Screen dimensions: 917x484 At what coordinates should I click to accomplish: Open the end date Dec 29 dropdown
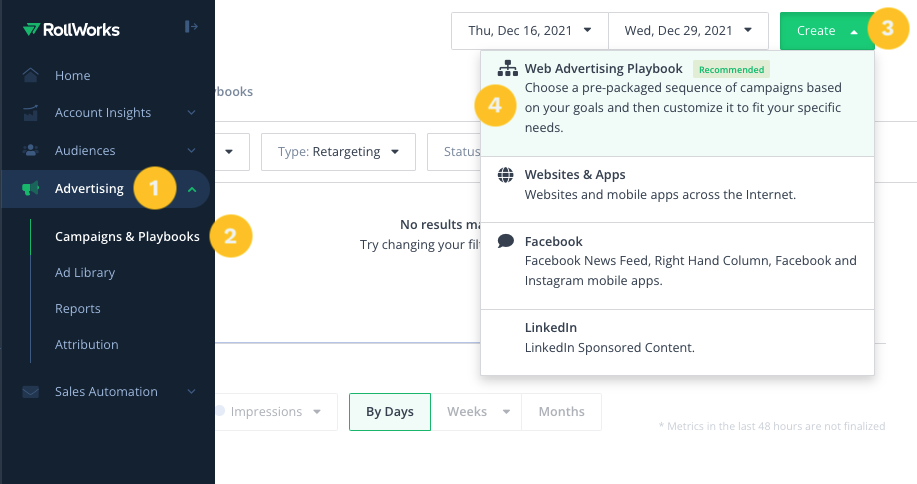coord(688,30)
